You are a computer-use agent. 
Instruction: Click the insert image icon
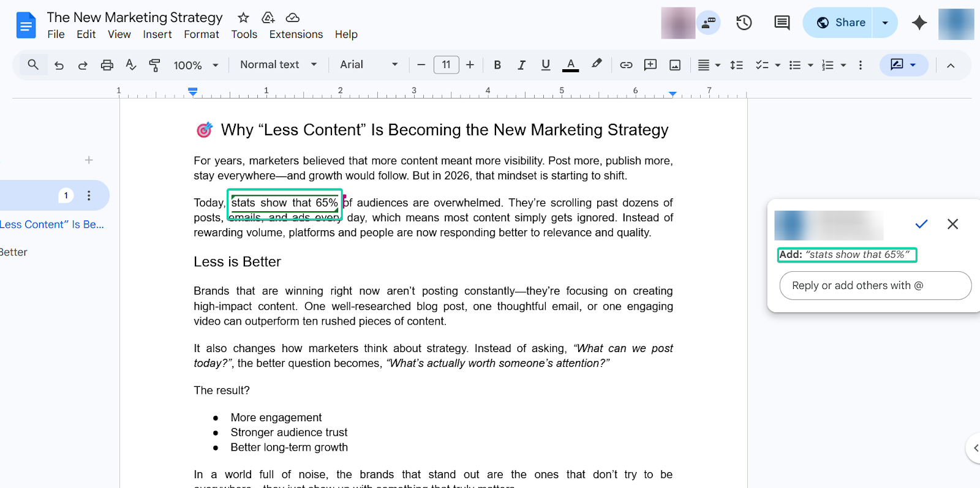(x=675, y=65)
